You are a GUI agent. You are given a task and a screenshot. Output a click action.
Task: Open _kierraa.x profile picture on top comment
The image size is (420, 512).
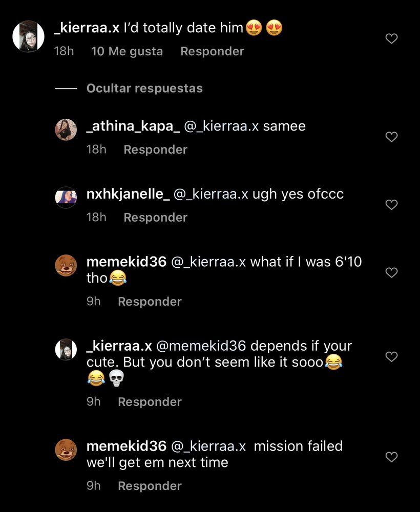28,36
